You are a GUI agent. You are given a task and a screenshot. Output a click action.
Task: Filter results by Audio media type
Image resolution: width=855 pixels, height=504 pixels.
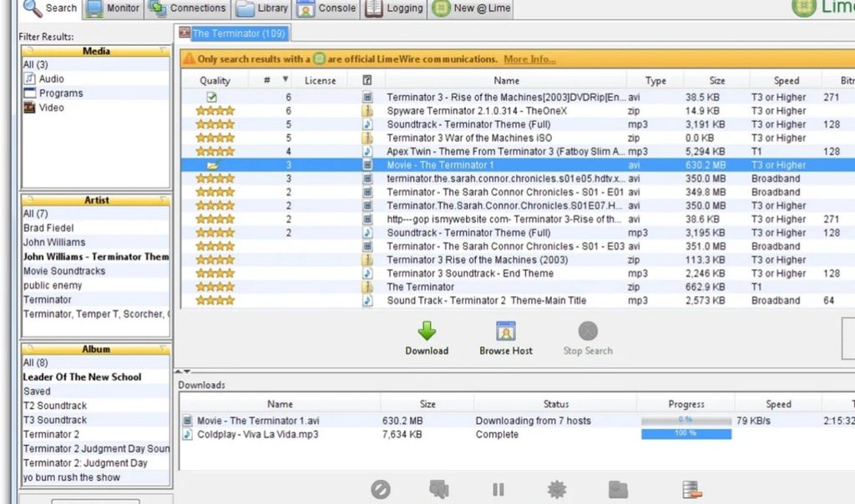51,79
